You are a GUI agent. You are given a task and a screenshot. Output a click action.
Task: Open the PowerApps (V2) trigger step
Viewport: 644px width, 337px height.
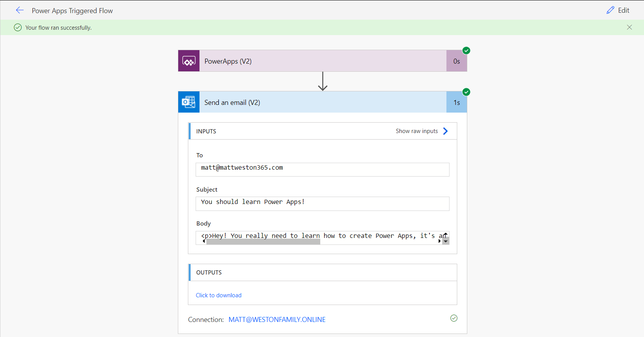[323, 61]
